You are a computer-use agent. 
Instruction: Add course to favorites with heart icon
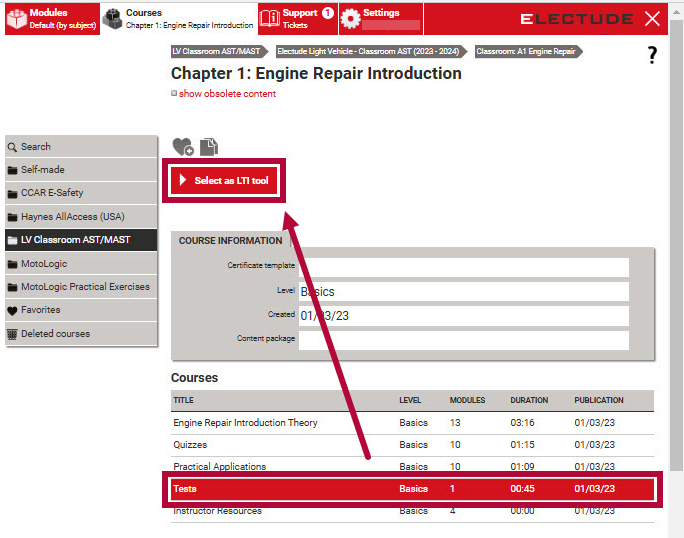point(183,147)
